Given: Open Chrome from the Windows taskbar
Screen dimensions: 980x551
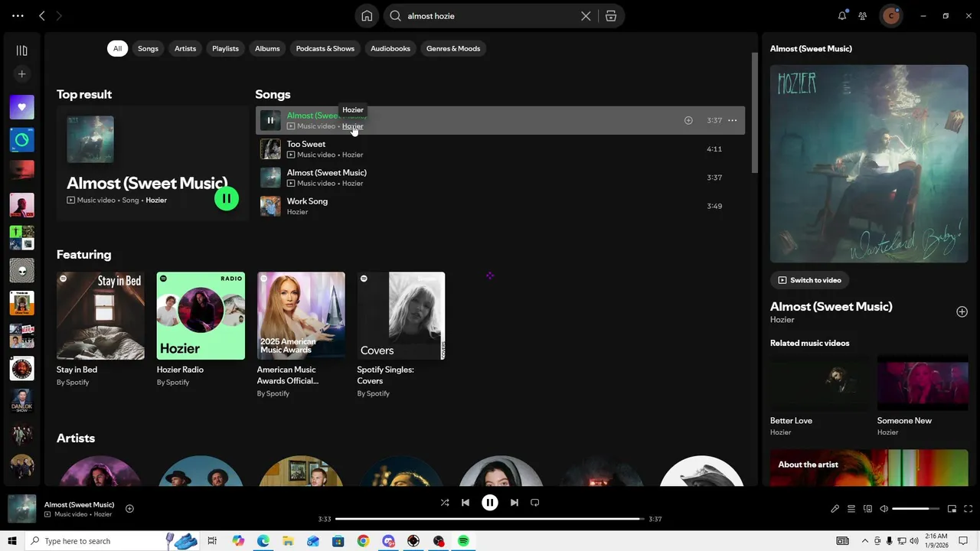Looking at the screenshot, I should 363,541.
